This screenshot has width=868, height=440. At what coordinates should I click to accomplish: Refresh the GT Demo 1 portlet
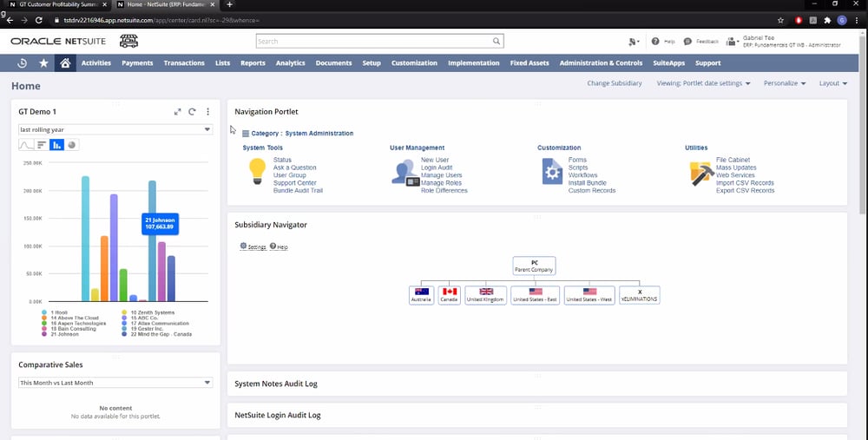[192, 112]
